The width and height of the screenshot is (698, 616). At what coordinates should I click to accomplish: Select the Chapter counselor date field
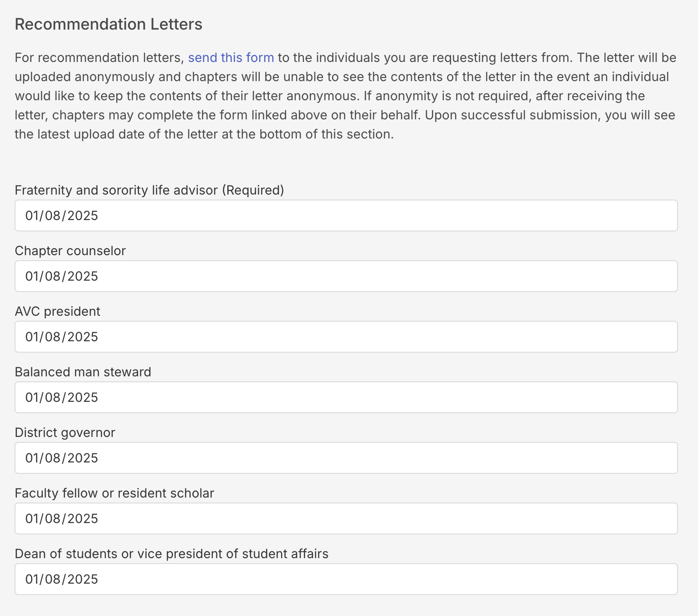click(x=346, y=276)
